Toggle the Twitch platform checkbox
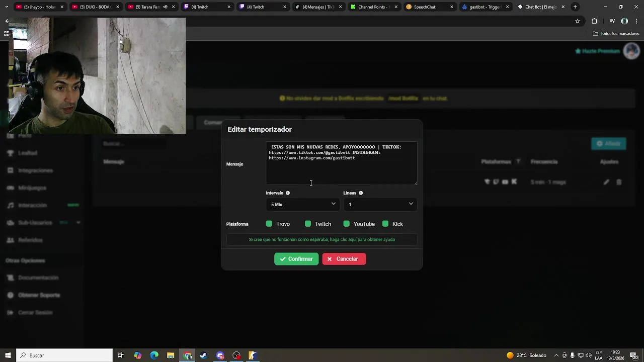644x362 pixels. point(308,224)
